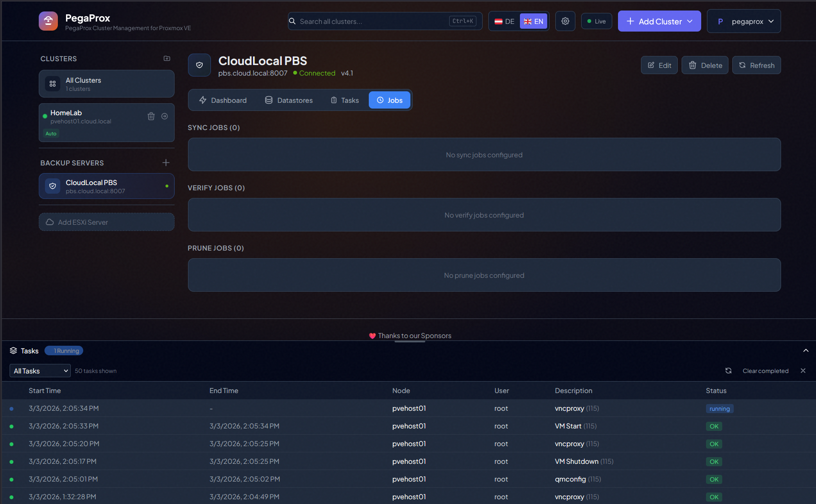
Task: Click the PegaProx logo icon
Action: (x=48, y=21)
